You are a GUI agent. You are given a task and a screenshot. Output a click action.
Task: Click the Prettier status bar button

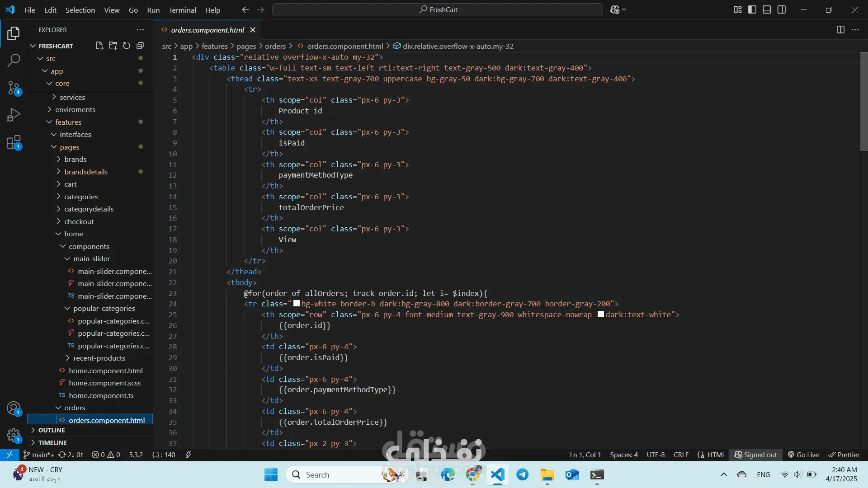(844, 455)
